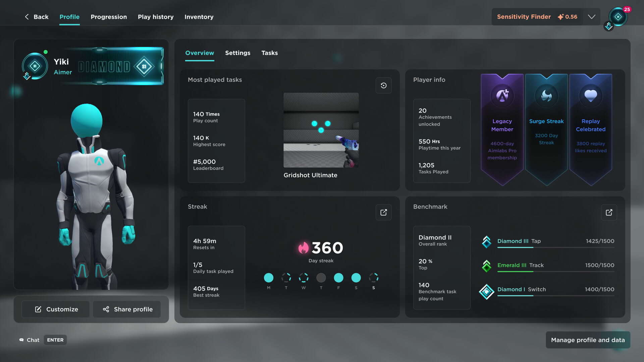
Task: Click the Gridshot Ultimate title
Action: 310,175
